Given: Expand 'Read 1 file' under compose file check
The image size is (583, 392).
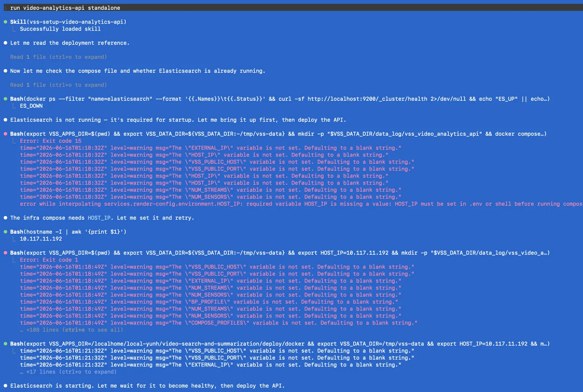Looking at the screenshot, I should click(58, 85).
